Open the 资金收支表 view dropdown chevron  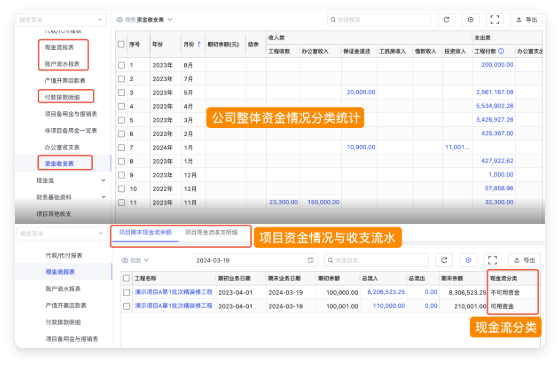(x=170, y=20)
